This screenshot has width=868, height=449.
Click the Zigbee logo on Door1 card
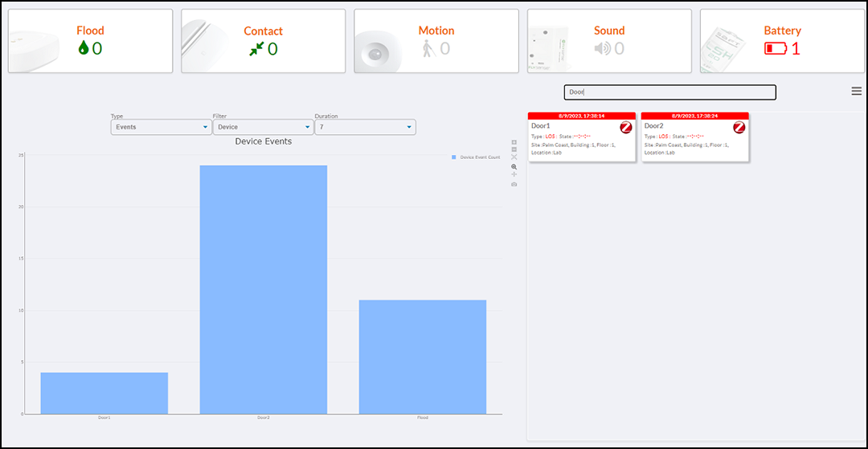click(x=625, y=128)
